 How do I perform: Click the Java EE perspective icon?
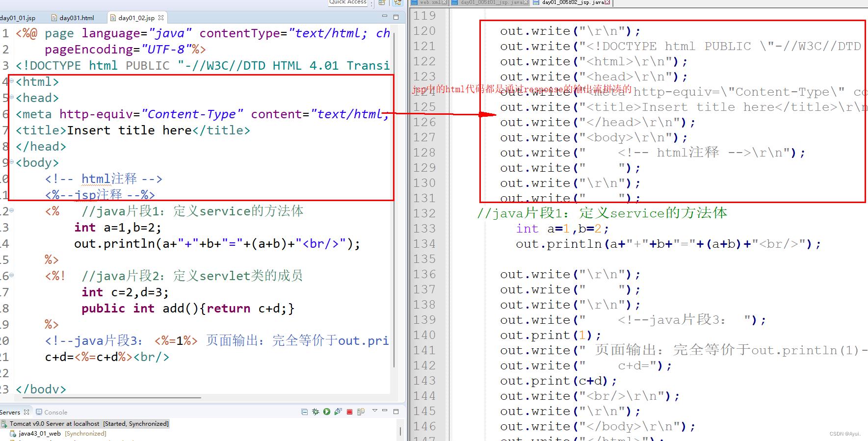tap(397, 2)
